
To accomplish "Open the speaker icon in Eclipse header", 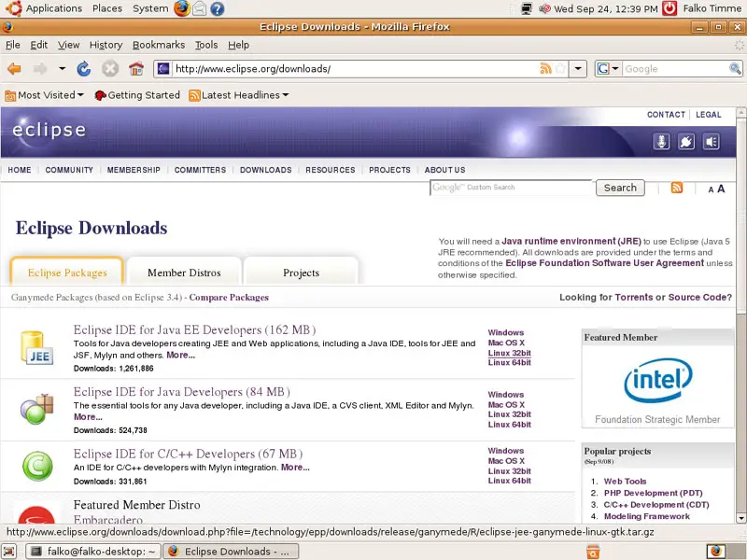I will [711, 142].
